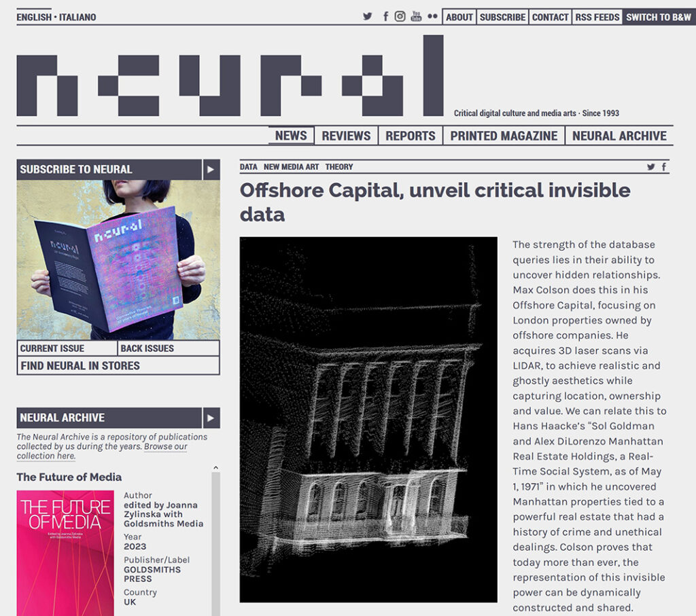Click the Neural pixel logo

pyautogui.click(x=230, y=76)
